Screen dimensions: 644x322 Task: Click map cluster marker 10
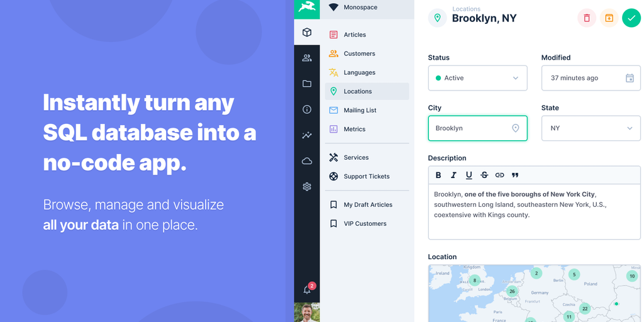coord(632,276)
